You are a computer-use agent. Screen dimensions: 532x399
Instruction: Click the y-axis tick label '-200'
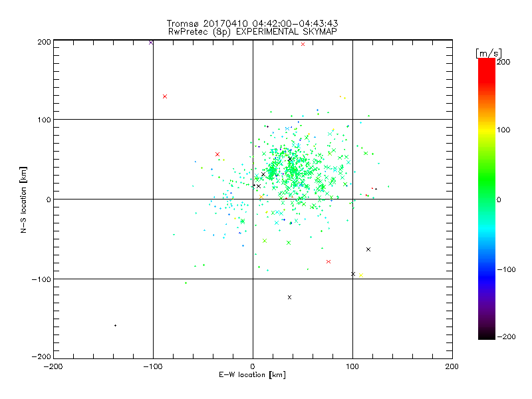(x=41, y=357)
